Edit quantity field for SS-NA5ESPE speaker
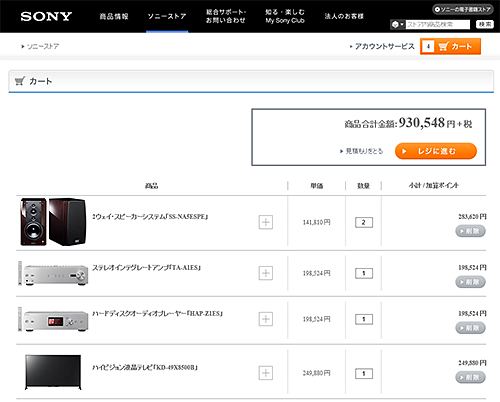The image size is (500, 402). [x=364, y=222]
